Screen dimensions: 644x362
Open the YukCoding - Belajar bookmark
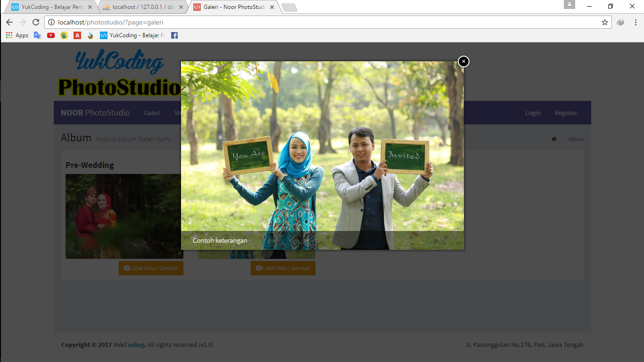click(132, 35)
